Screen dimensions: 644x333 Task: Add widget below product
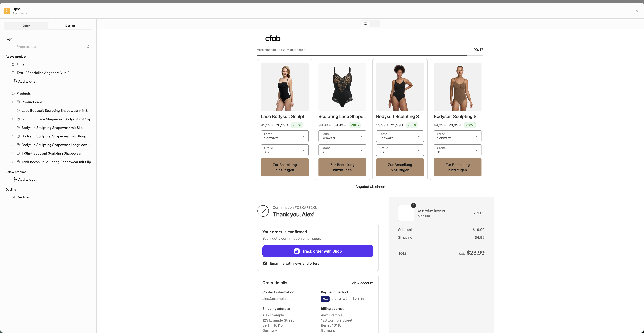pyautogui.click(x=25, y=180)
